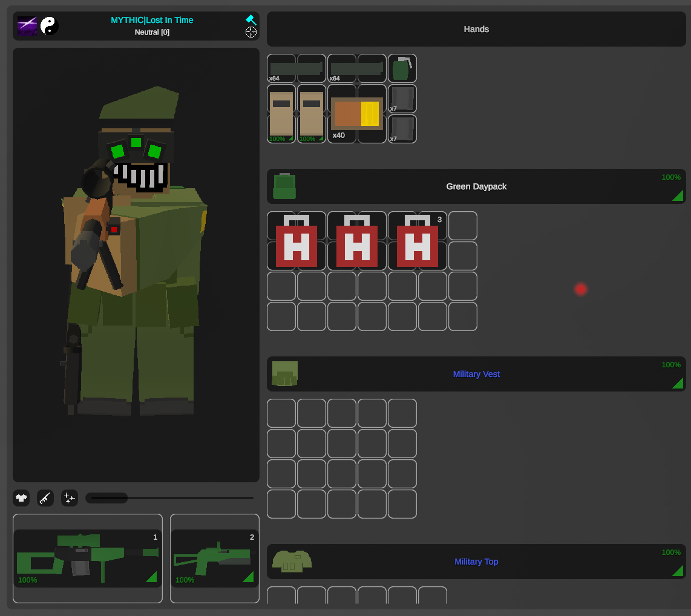Image resolution: width=691 pixels, height=616 pixels.
Task: Click the Green Daypack quality triangle indicator
Action: tap(678, 195)
